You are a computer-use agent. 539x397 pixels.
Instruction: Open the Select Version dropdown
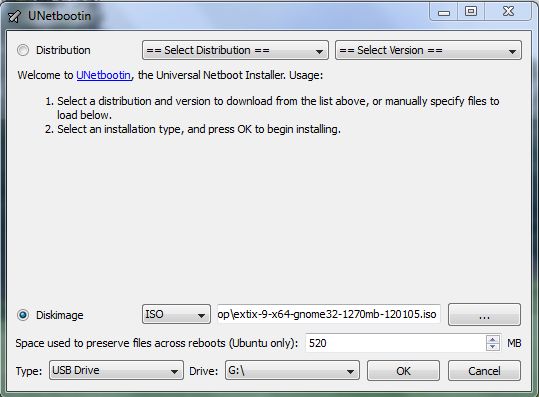(x=428, y=50)
